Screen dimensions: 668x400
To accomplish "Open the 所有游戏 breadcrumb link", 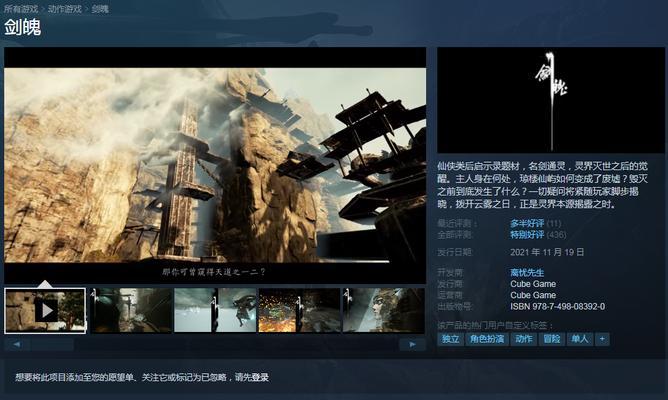I will coord(21,9).
